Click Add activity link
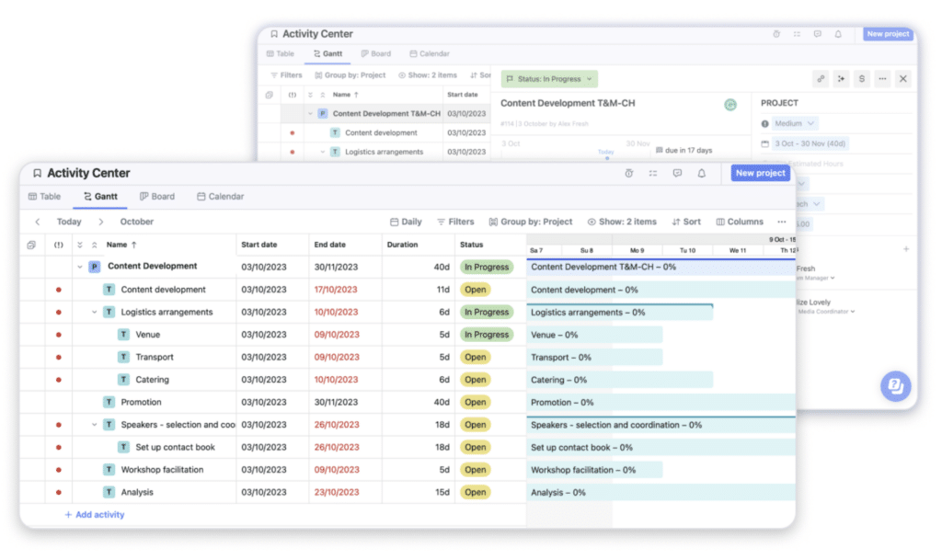Screen dimensions: 942x560 coord(94,515)
